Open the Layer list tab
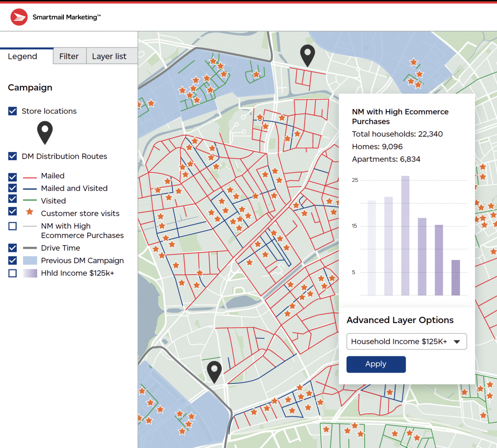 (x=109, y=56)
